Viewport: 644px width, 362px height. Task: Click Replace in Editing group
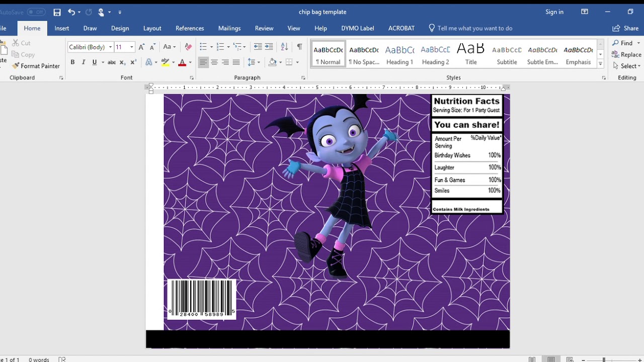point(626,55)
